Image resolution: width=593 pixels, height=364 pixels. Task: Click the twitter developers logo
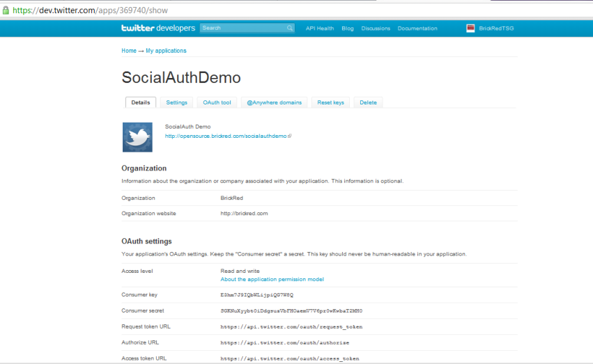point(158,28)
